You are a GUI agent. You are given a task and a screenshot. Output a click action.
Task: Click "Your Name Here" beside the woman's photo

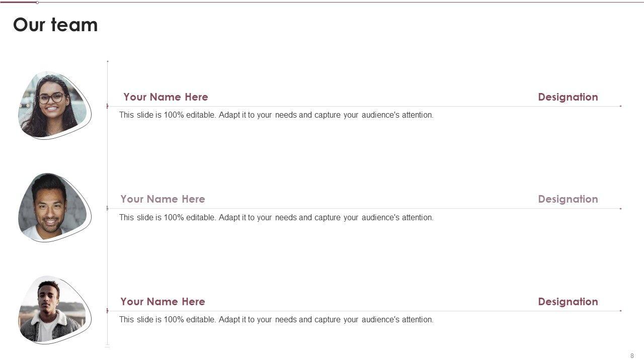166,97
